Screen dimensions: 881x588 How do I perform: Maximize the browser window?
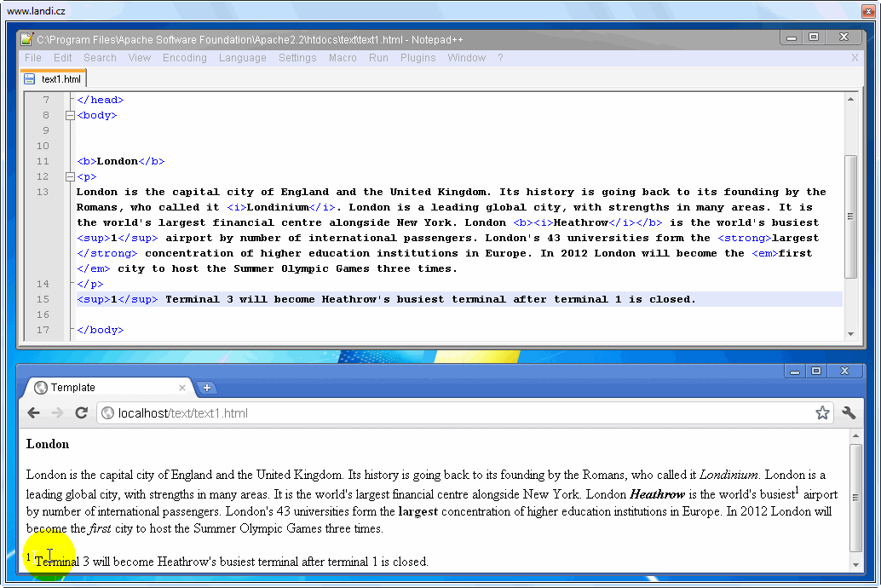[x=816, y=371]
